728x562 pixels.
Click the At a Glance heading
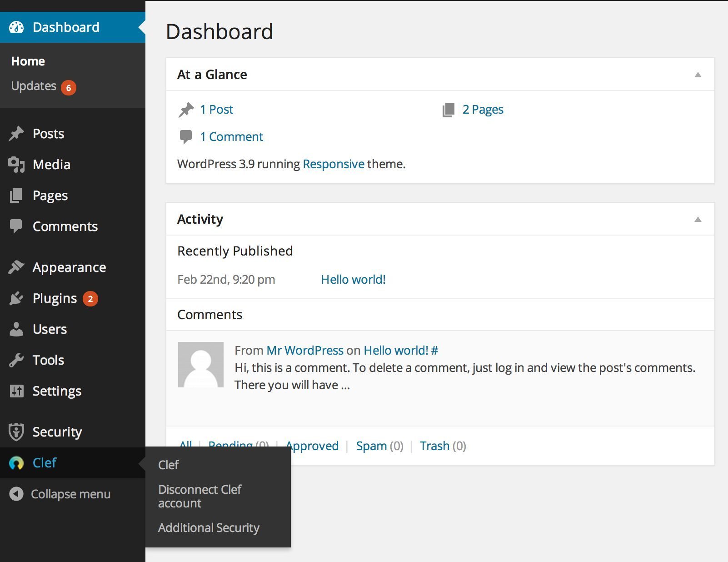[212, 75]
